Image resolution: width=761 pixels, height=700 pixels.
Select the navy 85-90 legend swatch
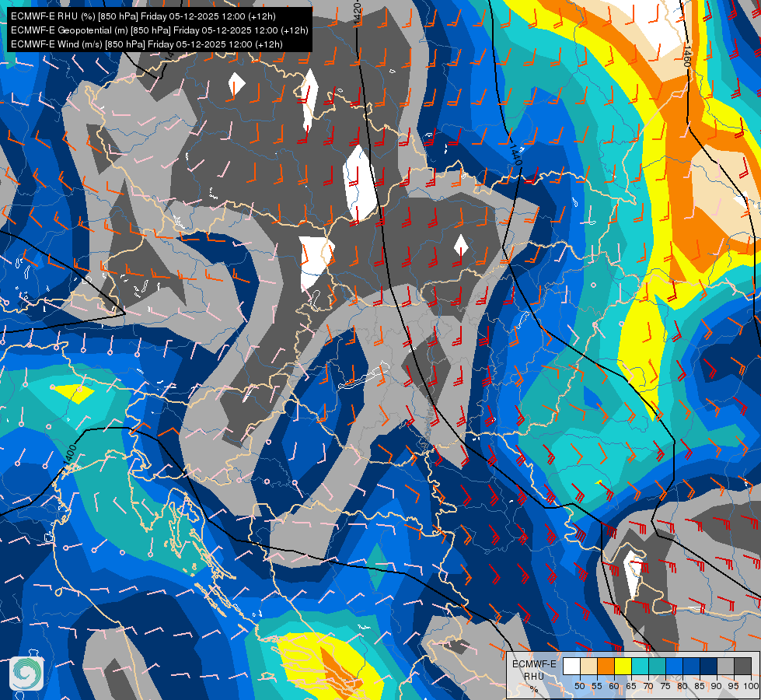pos(709,666)
